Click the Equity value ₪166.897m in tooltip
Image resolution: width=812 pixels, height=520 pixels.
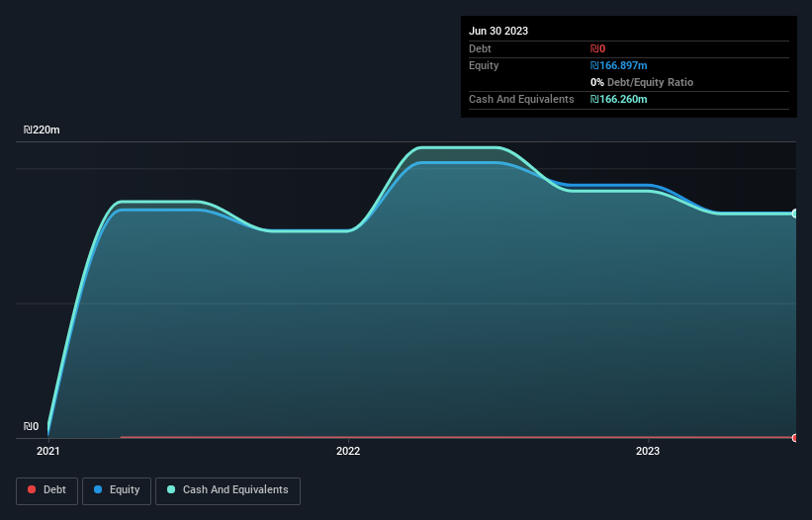(x=619, y=65)
